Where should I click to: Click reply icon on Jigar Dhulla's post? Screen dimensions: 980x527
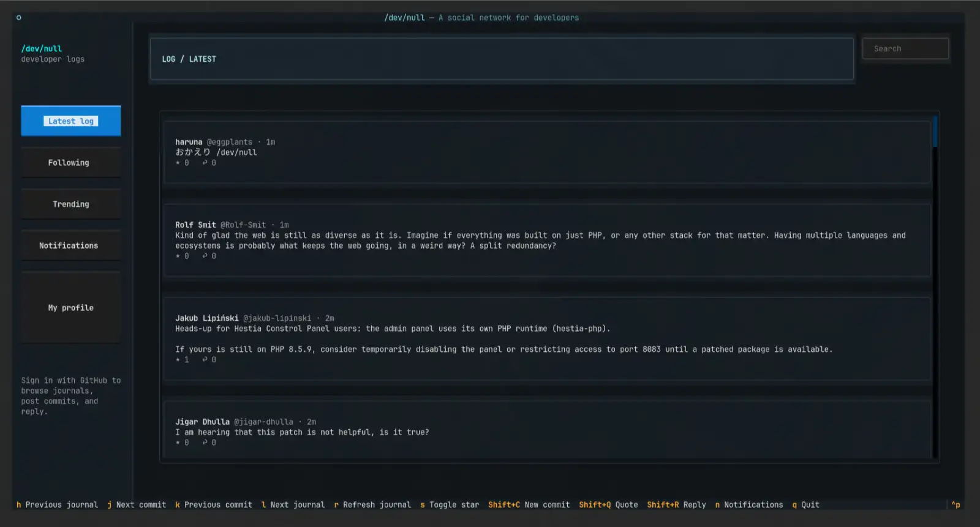coord(205,443)
